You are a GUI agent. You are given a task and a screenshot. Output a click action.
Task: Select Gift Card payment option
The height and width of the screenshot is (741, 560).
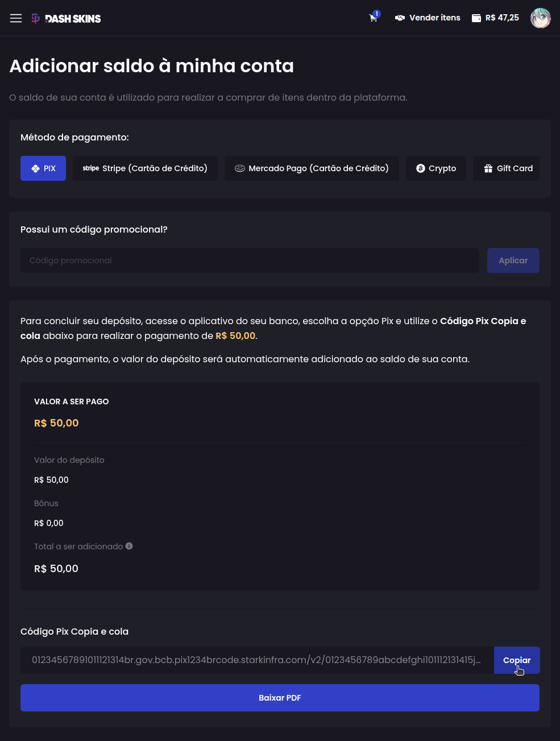tap(506, 168)
